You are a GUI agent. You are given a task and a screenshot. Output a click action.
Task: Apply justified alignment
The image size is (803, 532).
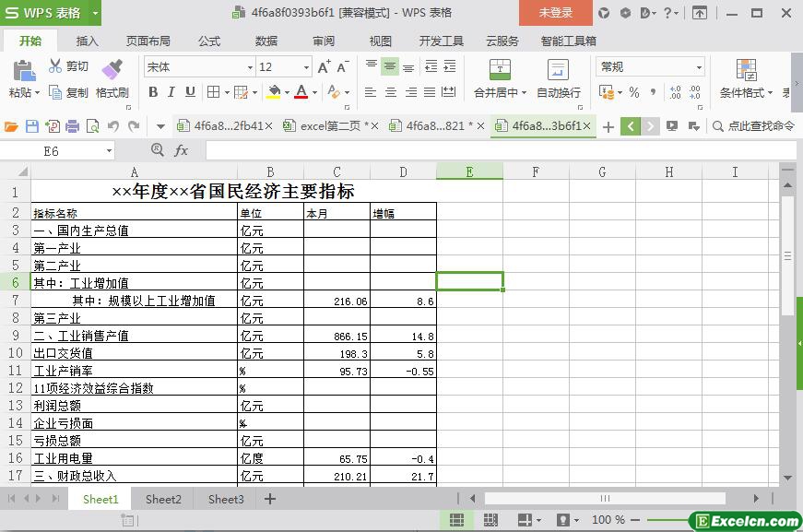click(430, 92)
